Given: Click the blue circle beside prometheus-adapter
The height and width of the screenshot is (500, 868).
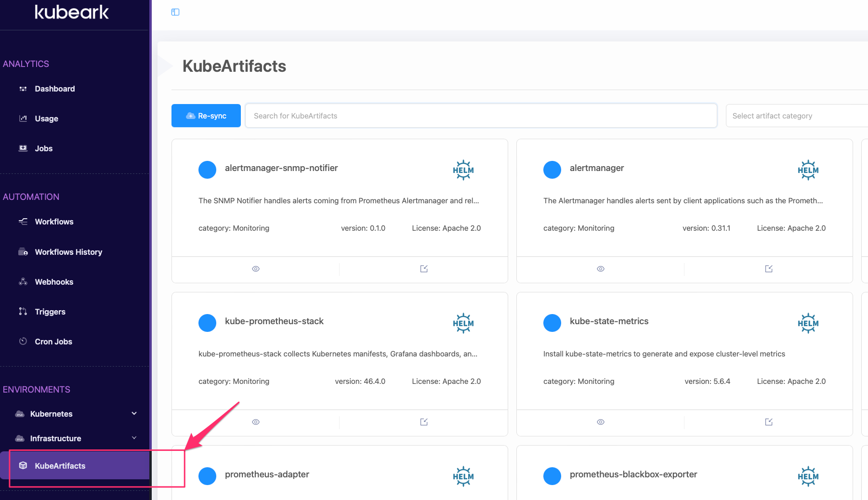Looking at the screenshot, I should pyautogui.click(x=208, y=476).
